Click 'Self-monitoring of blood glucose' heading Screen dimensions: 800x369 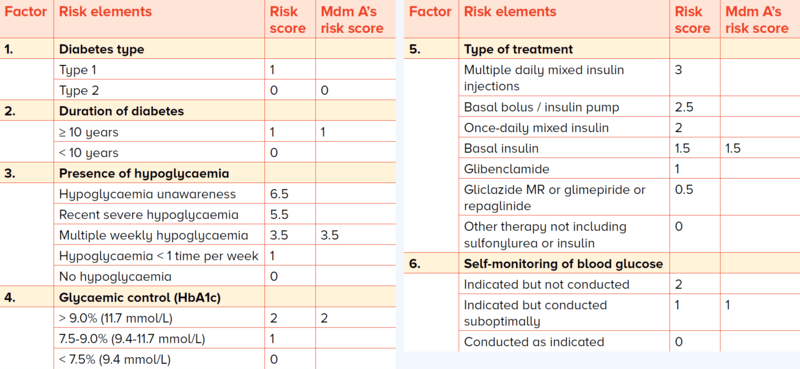(563, 264)
